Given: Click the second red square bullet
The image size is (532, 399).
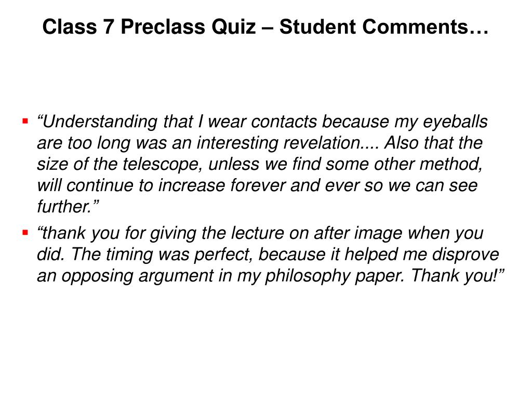Looking at the screenshot, I should coord(24,233).
